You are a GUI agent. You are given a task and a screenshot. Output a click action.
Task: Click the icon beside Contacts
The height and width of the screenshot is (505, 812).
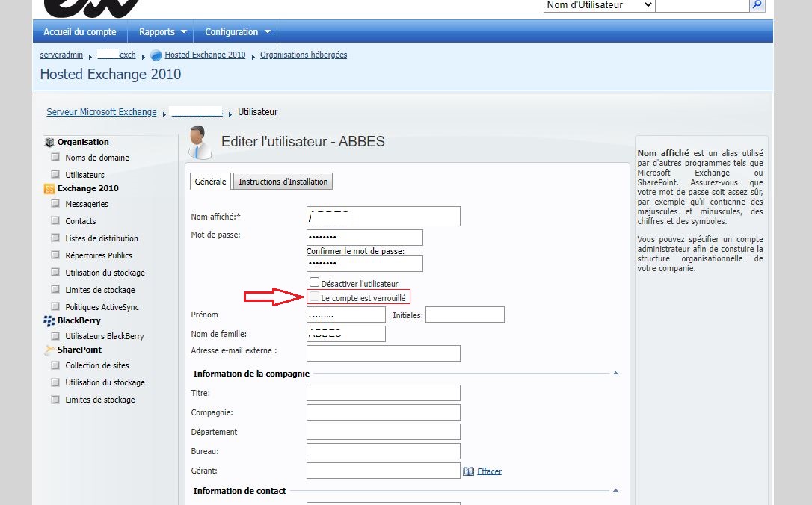[x=55, y=220]
